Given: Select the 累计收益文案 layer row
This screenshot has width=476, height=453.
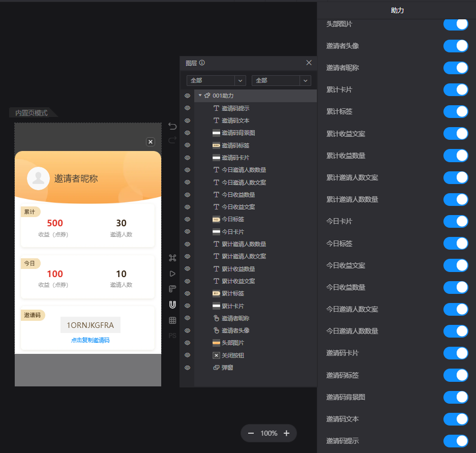Looking at the screenshot, I should click(x=255, y=281).
